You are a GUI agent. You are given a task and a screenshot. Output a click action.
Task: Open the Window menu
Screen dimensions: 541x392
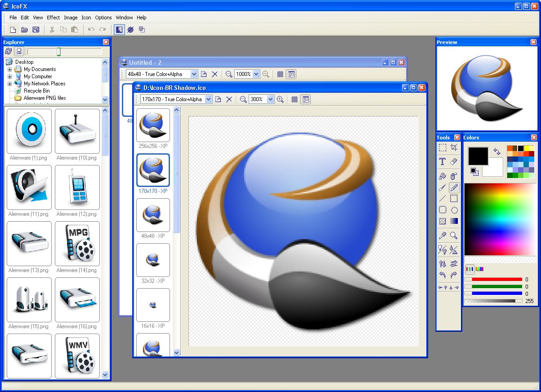(124, 18)
